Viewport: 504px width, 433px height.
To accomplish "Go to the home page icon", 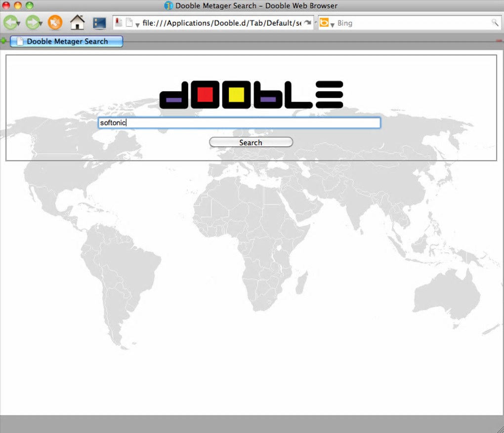I will click(78, 23).
